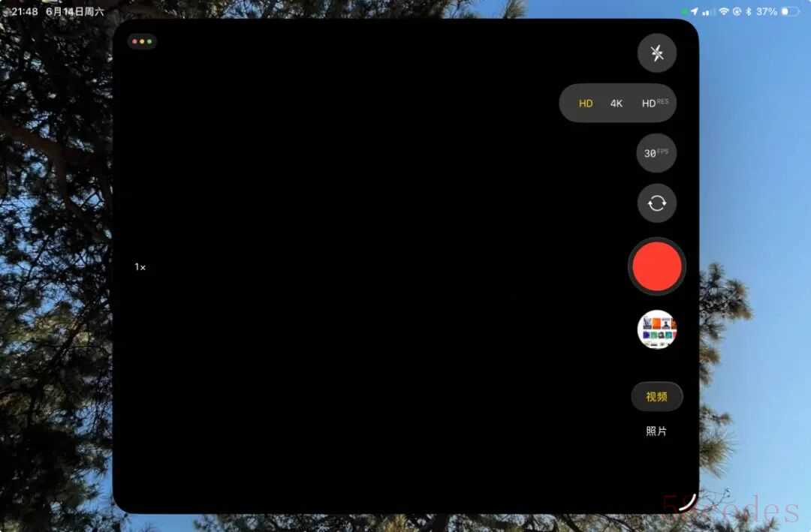811x532 pixels.
Task: Open the window controls pill
Action: pyautogui.click(x=142, y=41)
